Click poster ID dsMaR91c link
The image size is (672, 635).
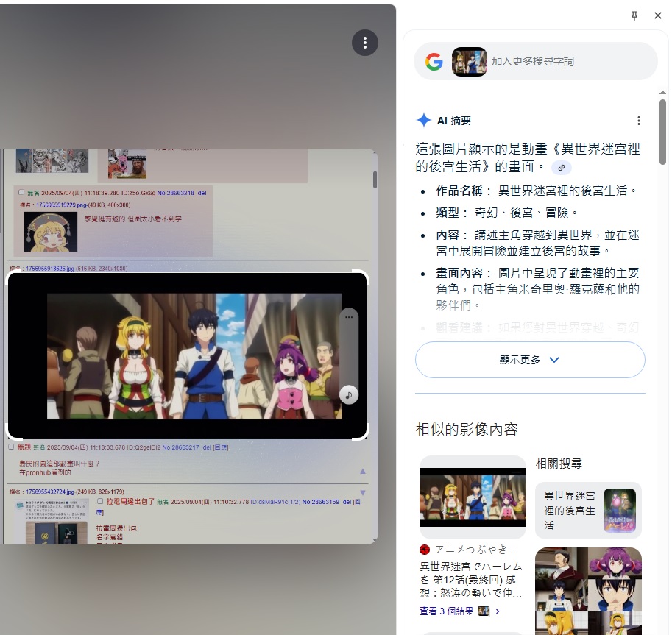point(275,502)
